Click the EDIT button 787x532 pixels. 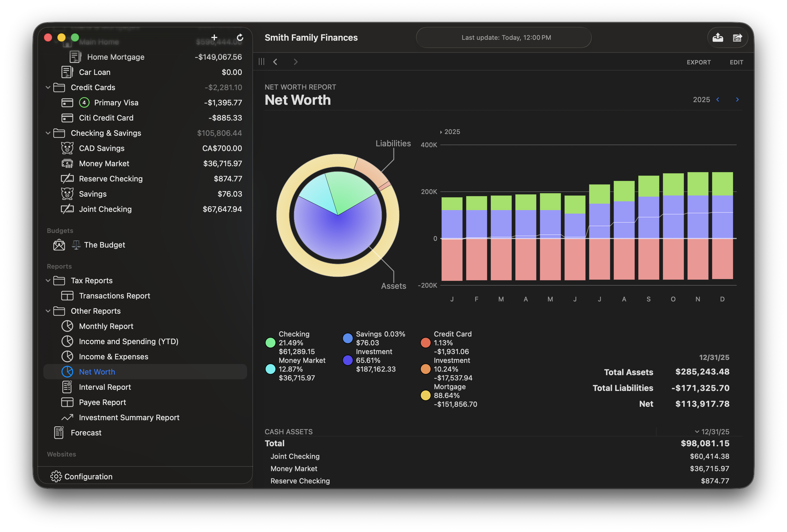[x=736, y=62]
